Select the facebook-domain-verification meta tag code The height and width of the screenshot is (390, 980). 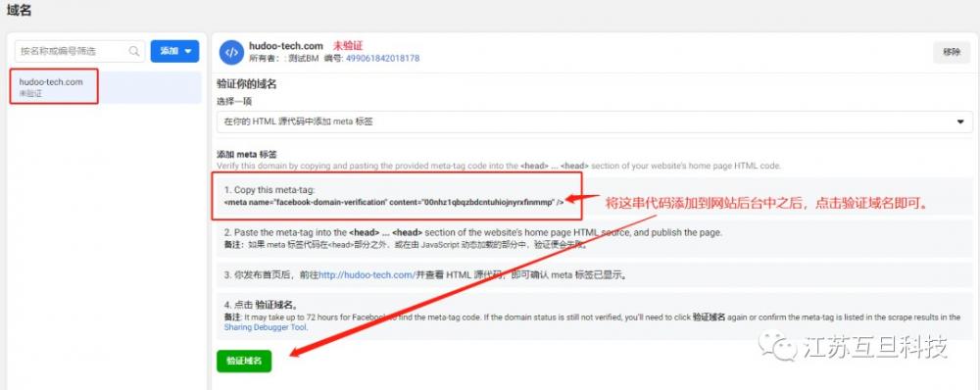(x=394, y=203)
